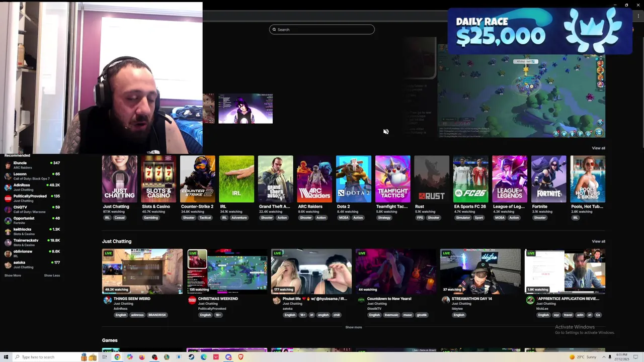Open the Counter-Strike 2 category card
644x362 pixels.
point(197,179)
